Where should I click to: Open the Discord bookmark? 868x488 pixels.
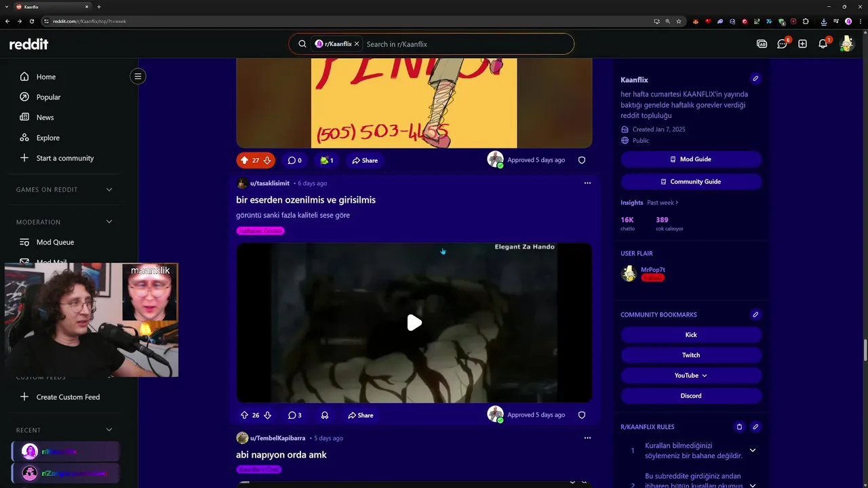(691, 396)
